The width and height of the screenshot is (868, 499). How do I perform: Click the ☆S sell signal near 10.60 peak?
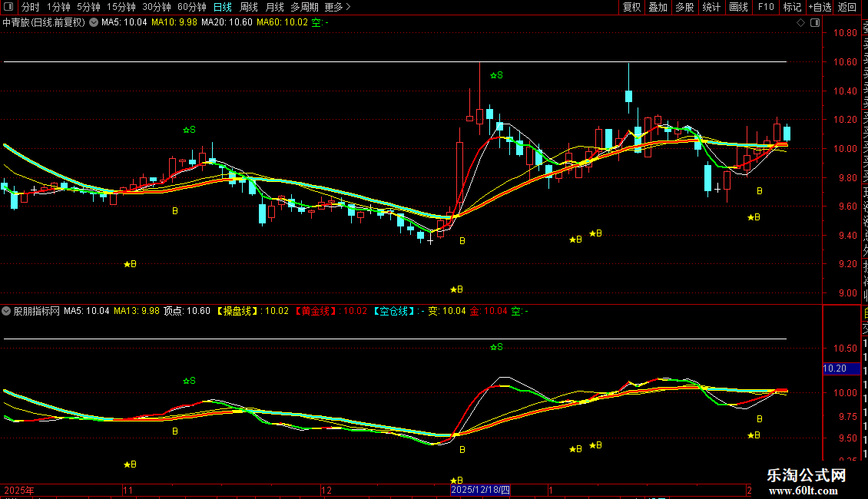pyautogui.click(x=496, y=75)
